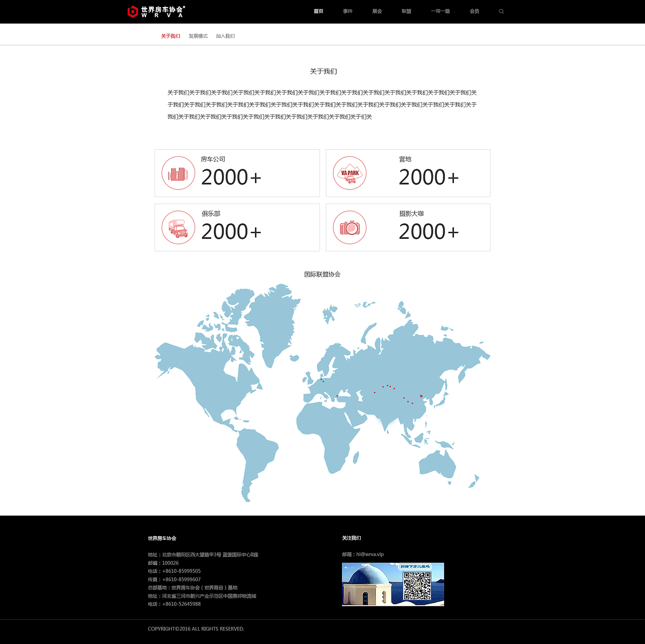Click the 关于我们 page heading
Image resolution: width=645 pixels, height=644 pixels.
click(323, 72)
